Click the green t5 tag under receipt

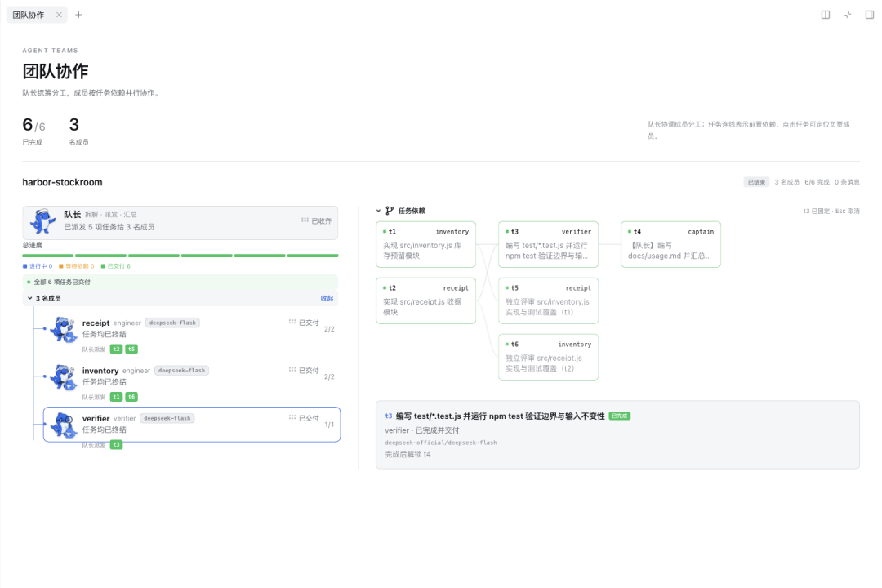[x=131, y=350]
